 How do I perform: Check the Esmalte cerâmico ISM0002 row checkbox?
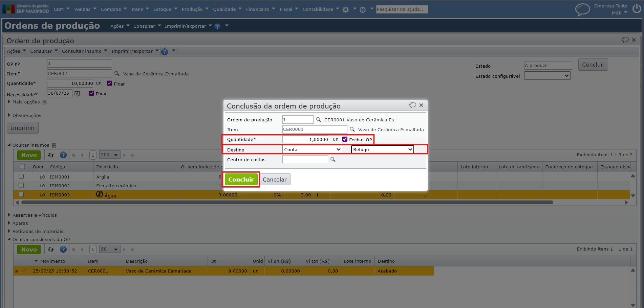tap(21, 186)
